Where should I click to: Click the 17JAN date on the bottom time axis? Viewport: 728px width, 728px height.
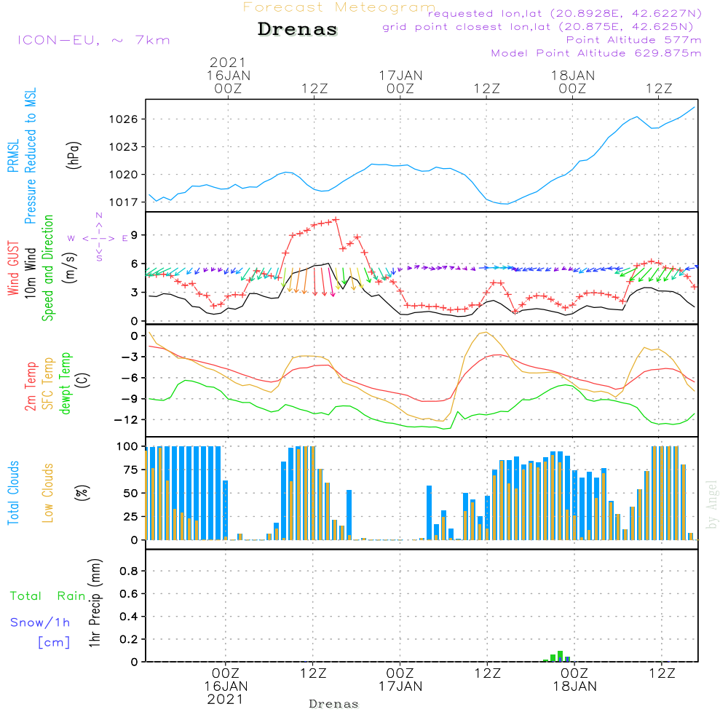point(400,686)
